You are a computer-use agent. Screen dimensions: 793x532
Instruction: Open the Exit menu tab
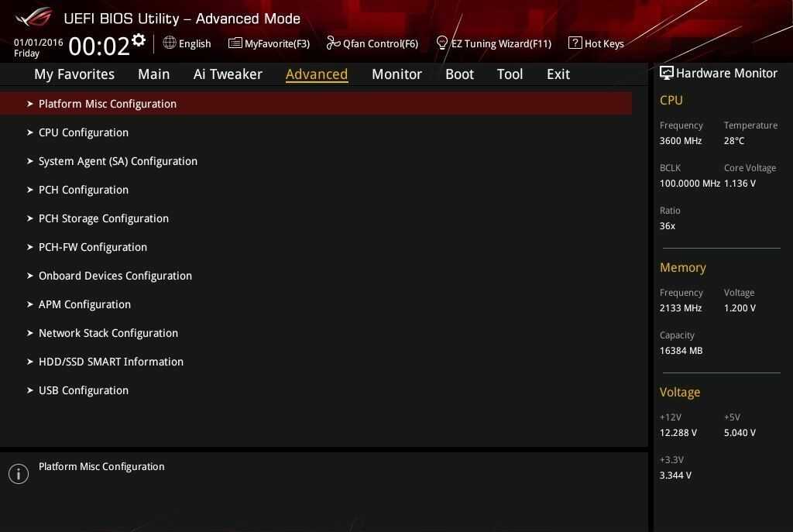pyautogui.click(x=558, y=74)
